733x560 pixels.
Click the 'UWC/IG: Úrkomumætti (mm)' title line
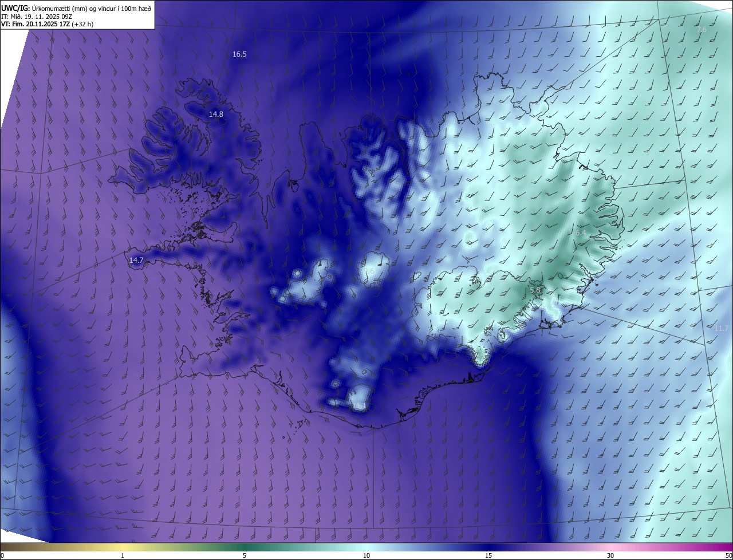[76, 8]
